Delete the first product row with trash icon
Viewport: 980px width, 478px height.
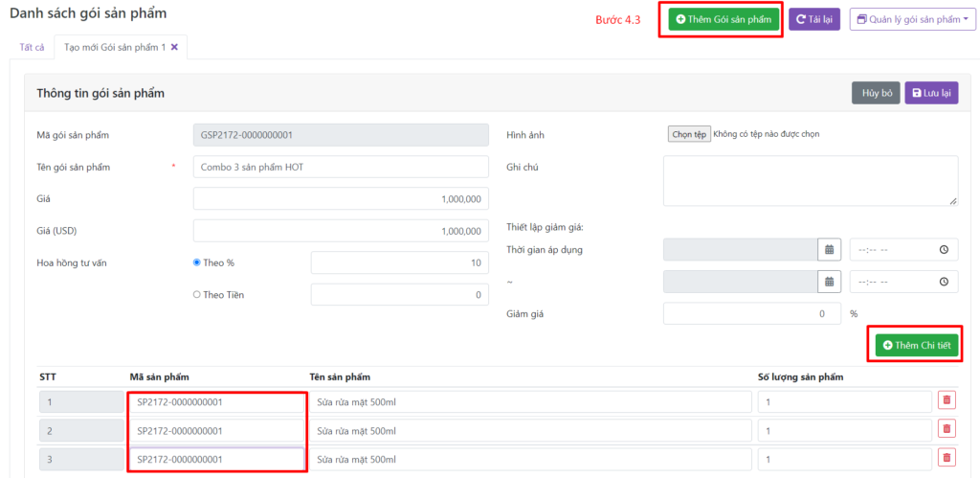coord(947,400)
